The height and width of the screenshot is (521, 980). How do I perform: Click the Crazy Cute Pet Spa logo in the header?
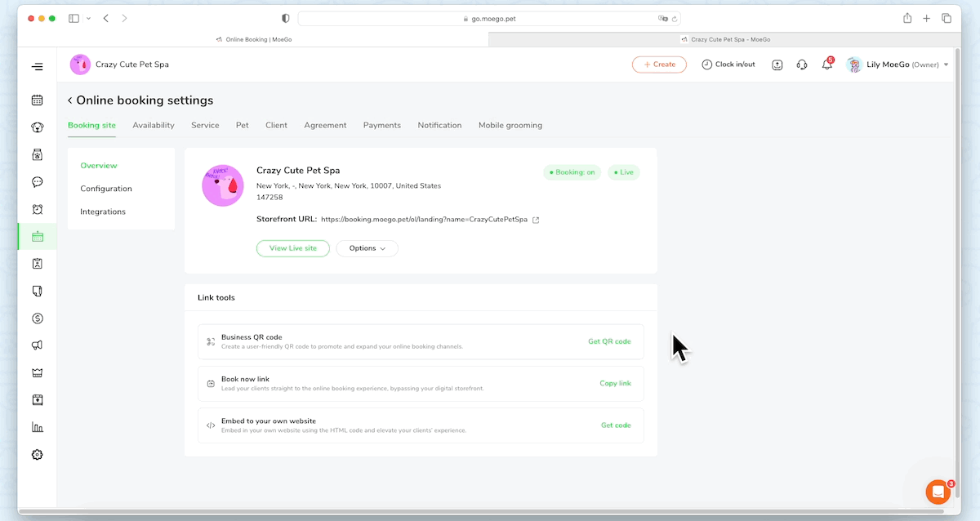click(x=80, y=65)
